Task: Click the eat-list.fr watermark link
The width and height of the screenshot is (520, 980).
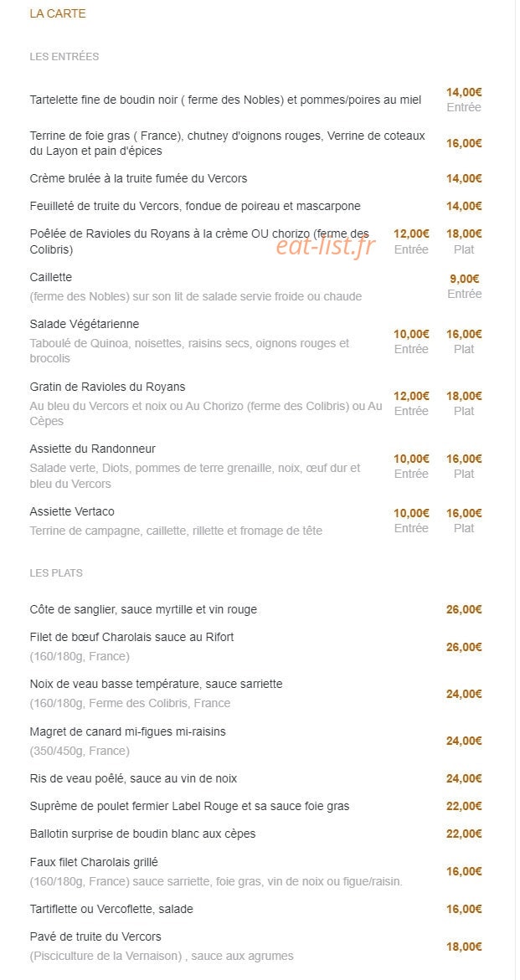Action: coord(326,246)
